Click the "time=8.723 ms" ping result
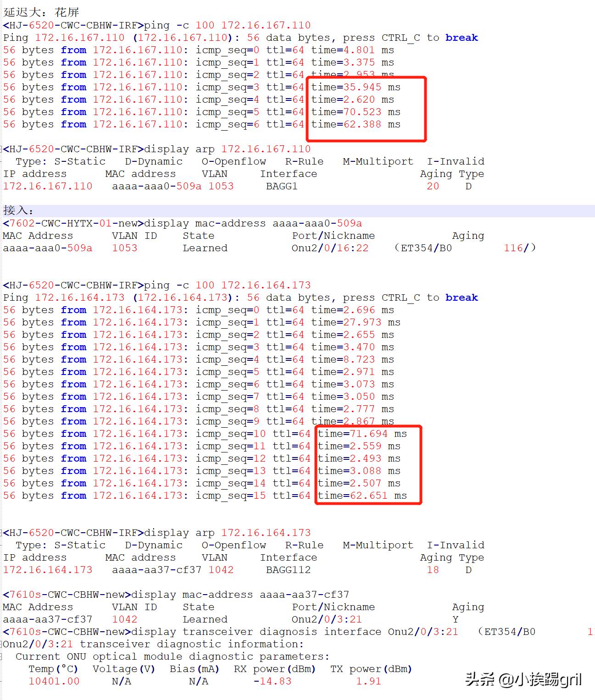This screenshot has width=595, height=700. 352,359
